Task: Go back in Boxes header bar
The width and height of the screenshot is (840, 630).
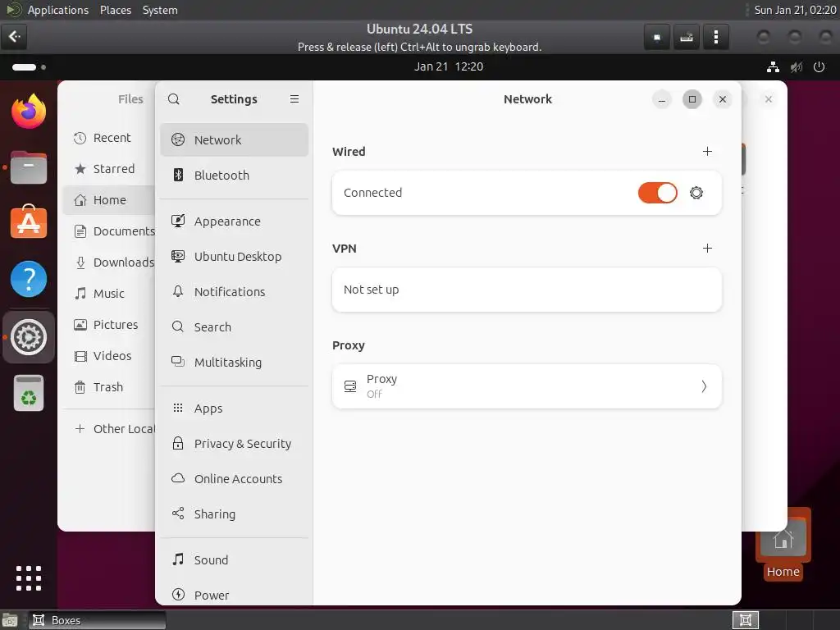Action: click(14, 37)
